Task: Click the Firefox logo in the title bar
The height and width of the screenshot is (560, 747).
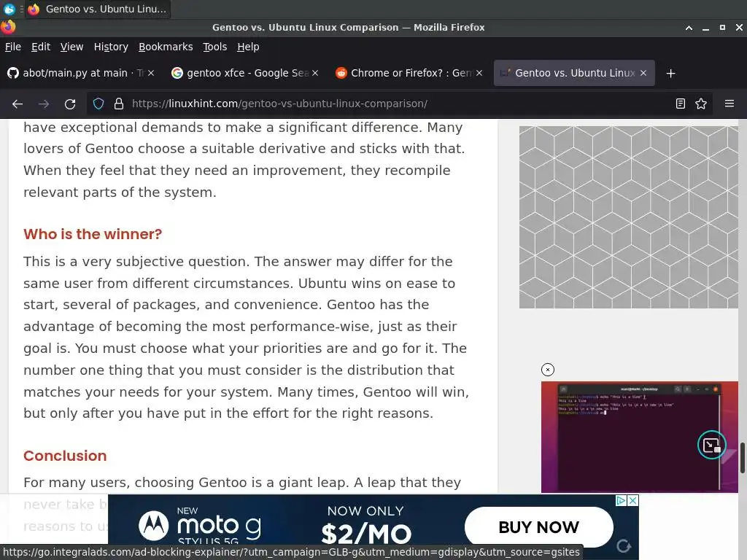Action: click(x=7, y=27)
